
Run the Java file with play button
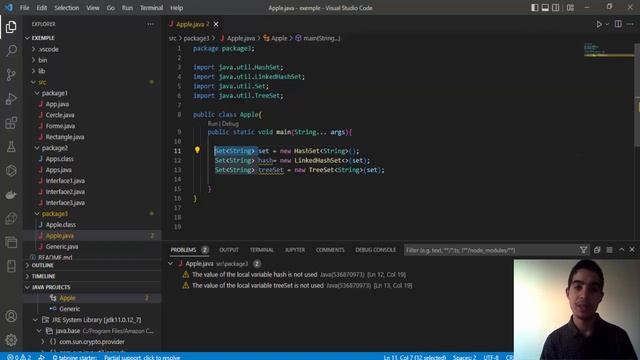[599, 24]
